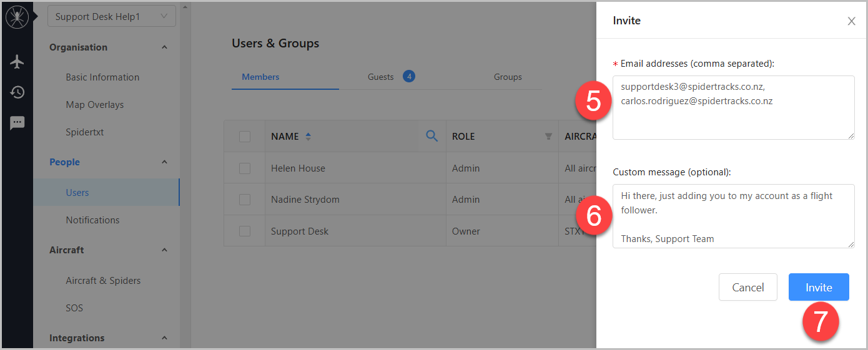Open the aircraft tracking plane icon
Viewport: 868px width, 350px height.
pos(17,62)
